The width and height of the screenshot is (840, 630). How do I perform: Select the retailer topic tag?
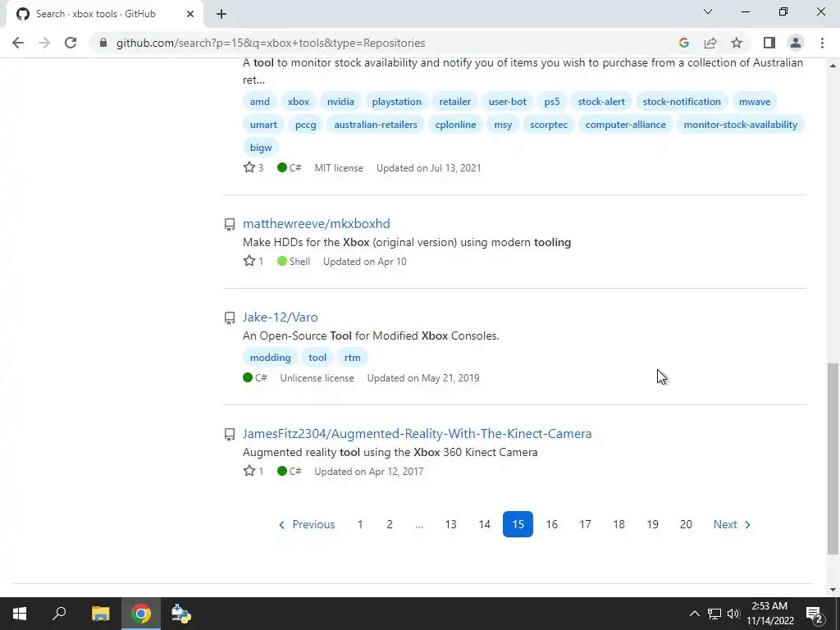[454, 101]
